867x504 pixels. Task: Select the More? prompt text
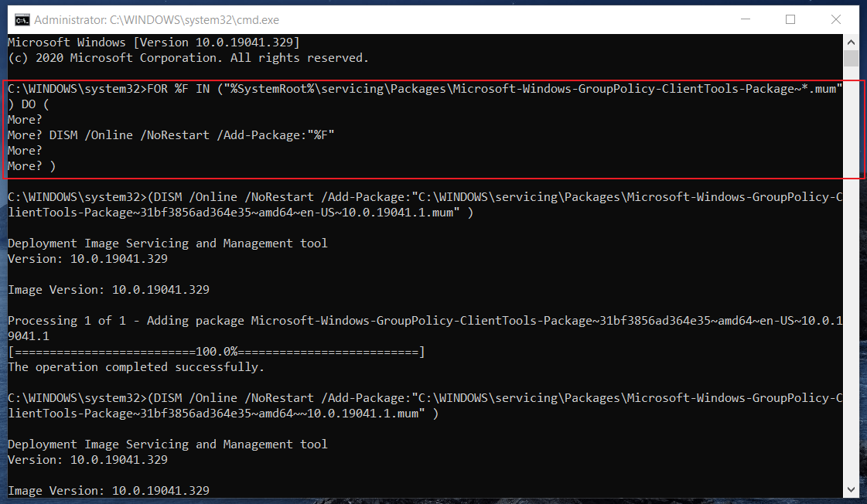24,119
